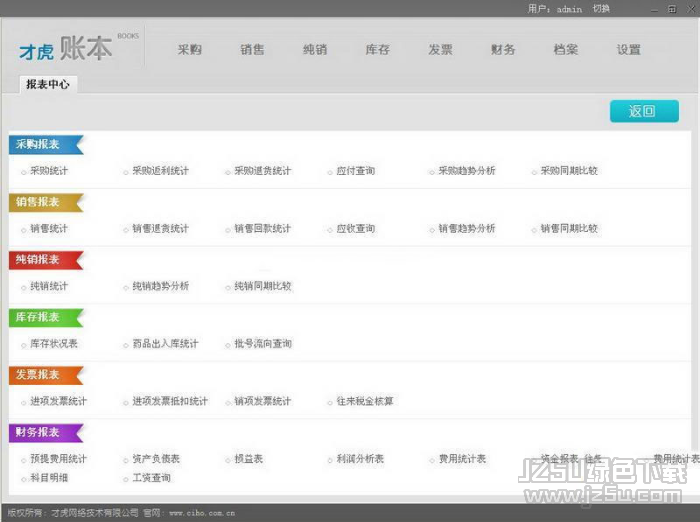Open the 往来税金核算 report
Image resolution: width=700 pixels, height=522 pixels.
pos(365,401)
